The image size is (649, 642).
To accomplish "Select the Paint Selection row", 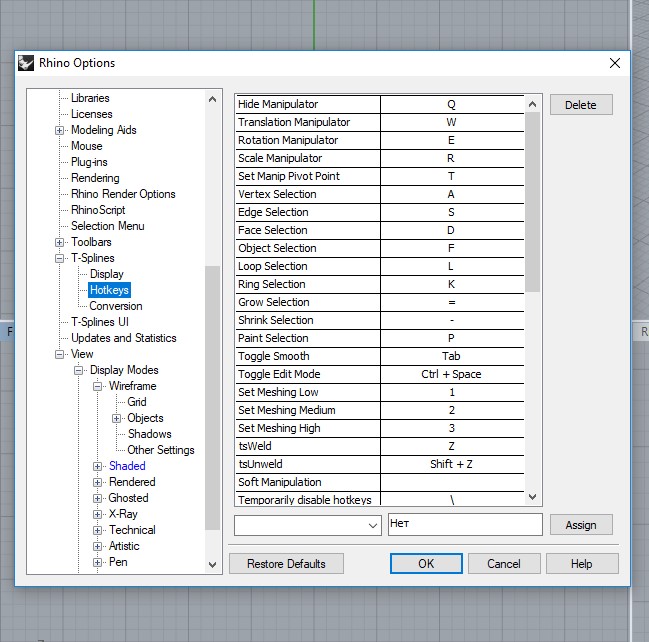I will pyautogui.click(x=380, y=339).
